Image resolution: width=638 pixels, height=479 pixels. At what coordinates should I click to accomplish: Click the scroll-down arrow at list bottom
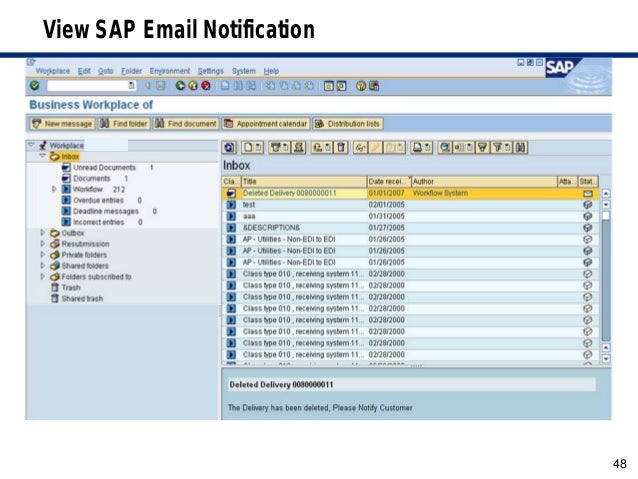point(606,359)
